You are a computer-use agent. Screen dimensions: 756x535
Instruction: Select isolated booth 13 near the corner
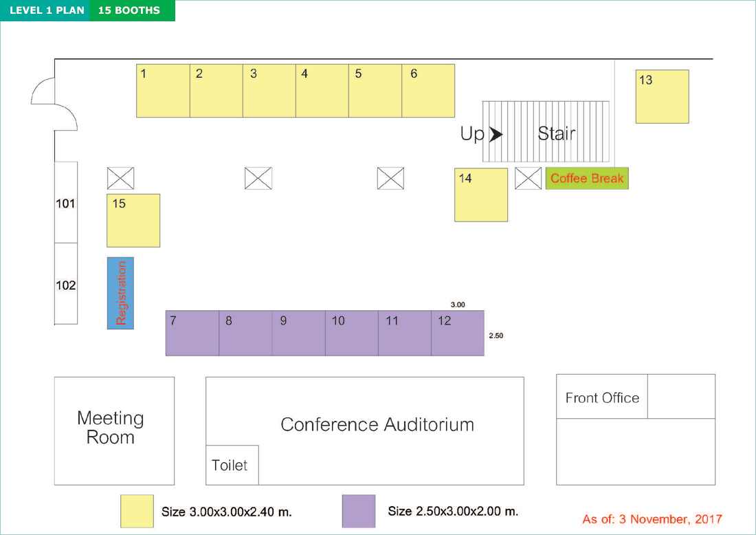click(663, 96)
